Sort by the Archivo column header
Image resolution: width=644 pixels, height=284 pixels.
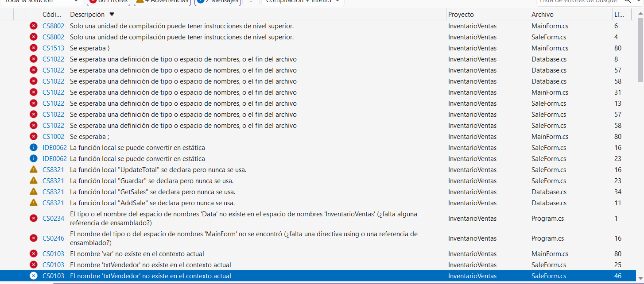tap(542, 15)
